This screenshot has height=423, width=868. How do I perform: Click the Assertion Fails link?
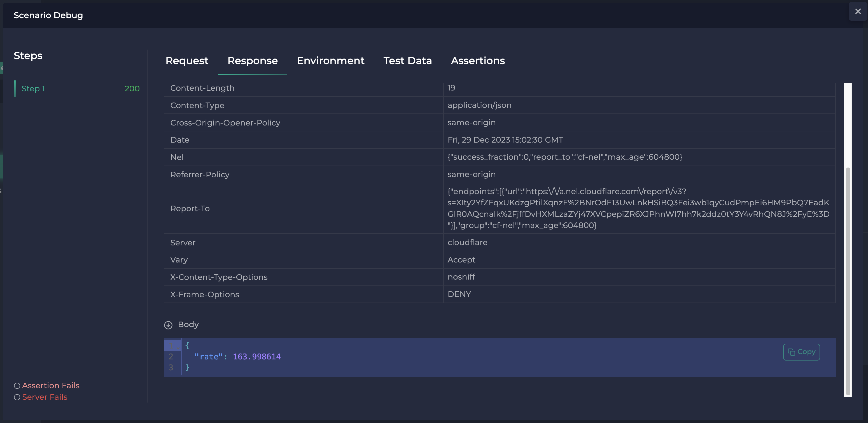[x=51, y=385]
